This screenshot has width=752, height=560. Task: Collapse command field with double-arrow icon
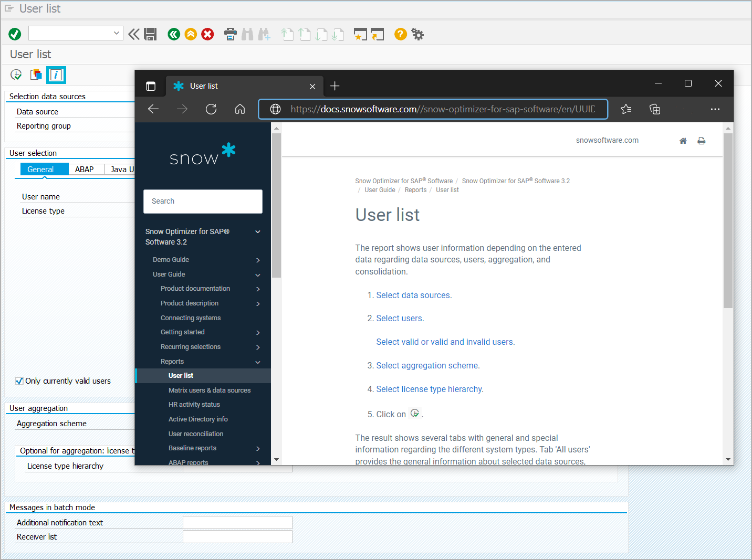tap(134, 34)
